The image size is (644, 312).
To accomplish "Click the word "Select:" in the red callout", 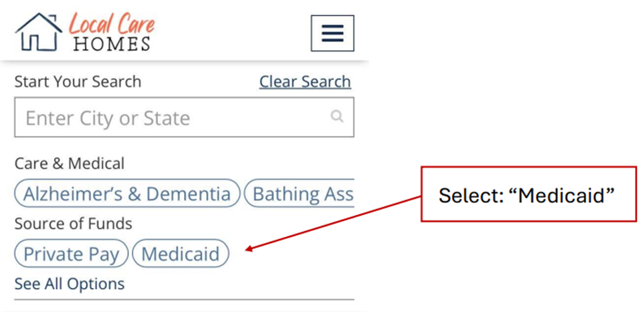I will point(475,196).
